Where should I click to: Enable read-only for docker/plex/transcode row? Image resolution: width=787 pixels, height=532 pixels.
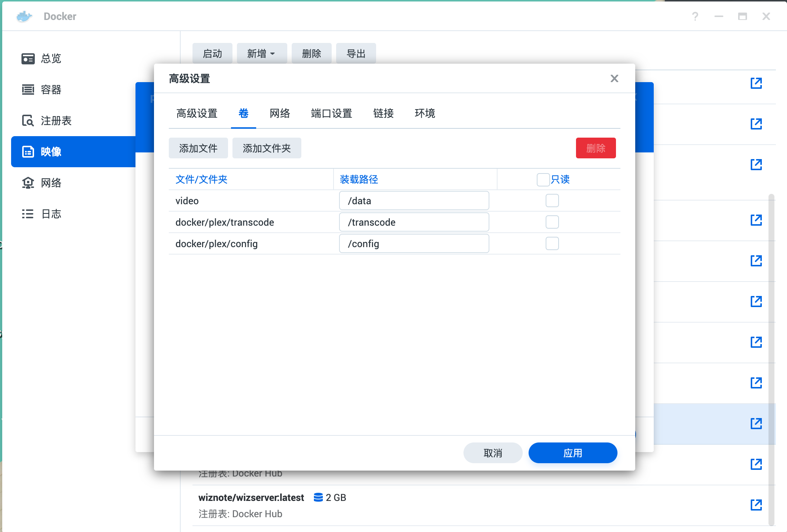pos(552,222)
